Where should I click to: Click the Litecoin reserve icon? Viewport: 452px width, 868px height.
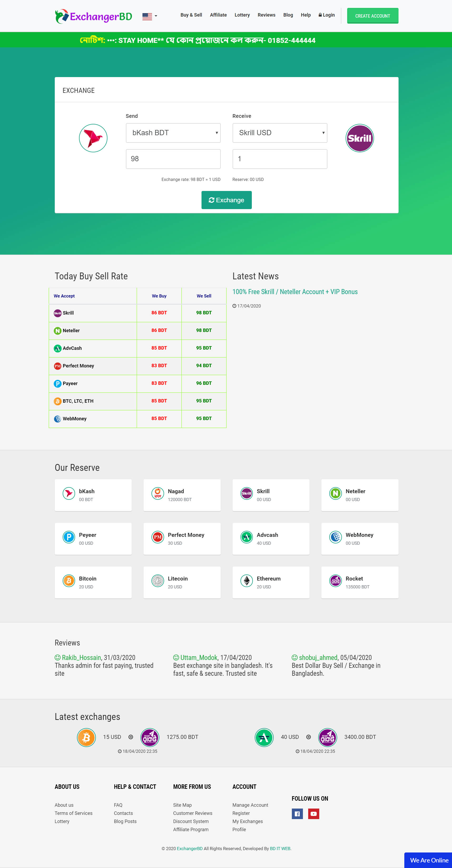pos(158,581)
